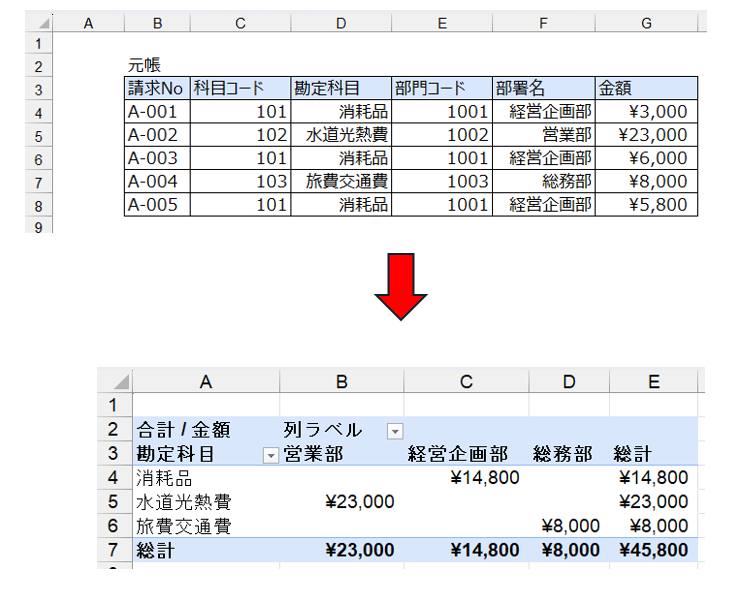Select the 請求No header cell
This screenshot has width=735, height=605.
coord(157,88)
